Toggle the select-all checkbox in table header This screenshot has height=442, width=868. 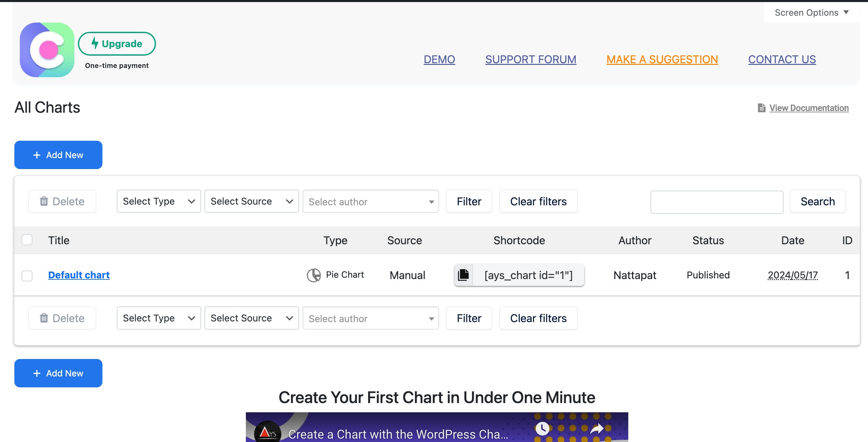[x=27, y=240]
